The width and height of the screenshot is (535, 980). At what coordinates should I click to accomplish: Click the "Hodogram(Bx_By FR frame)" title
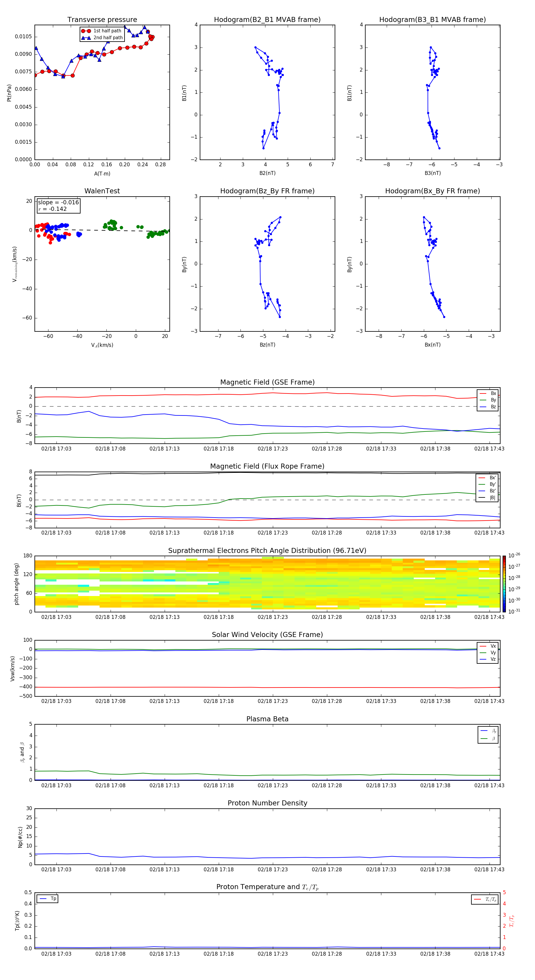tap(432, 191)
